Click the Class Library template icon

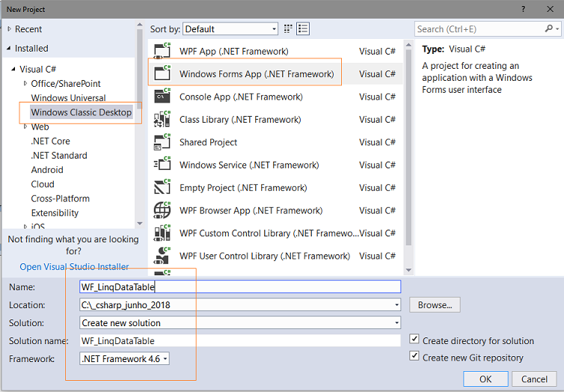pyautogui.click(x=162, y=119)
